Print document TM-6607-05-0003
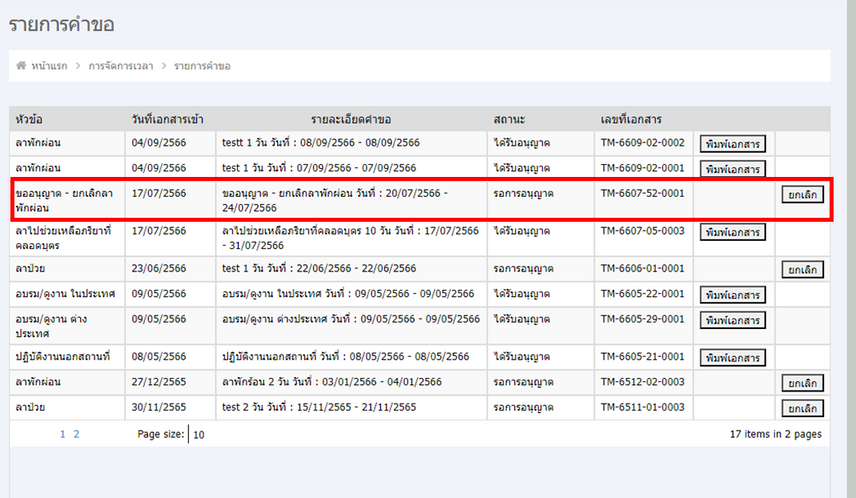This screenshot has height=498, width=856. pos(732,232)
